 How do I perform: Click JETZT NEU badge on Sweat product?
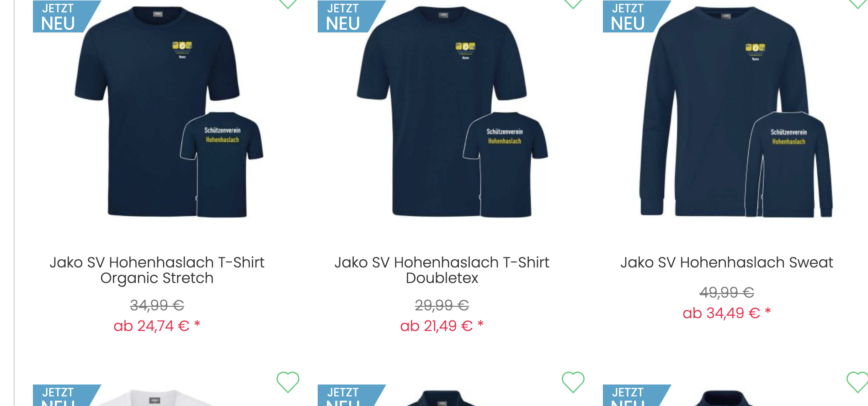[x=637, y=16]
